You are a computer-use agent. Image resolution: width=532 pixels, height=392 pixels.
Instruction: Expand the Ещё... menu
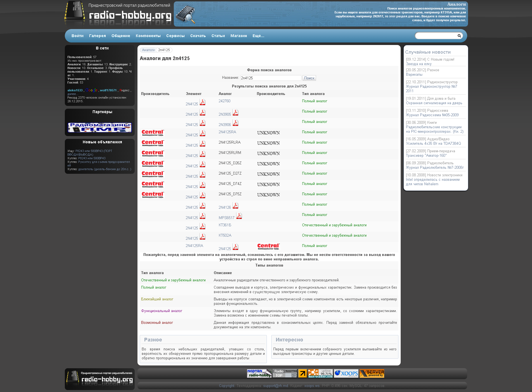click(x=258, y=36)
